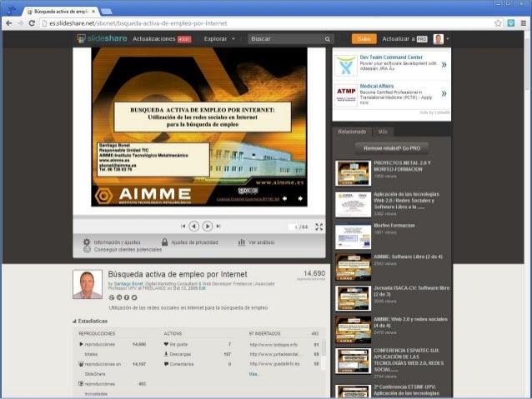Click the main slide image
Image resolution: width=532 pixels, height=399 pixels.
coord(199,127)
